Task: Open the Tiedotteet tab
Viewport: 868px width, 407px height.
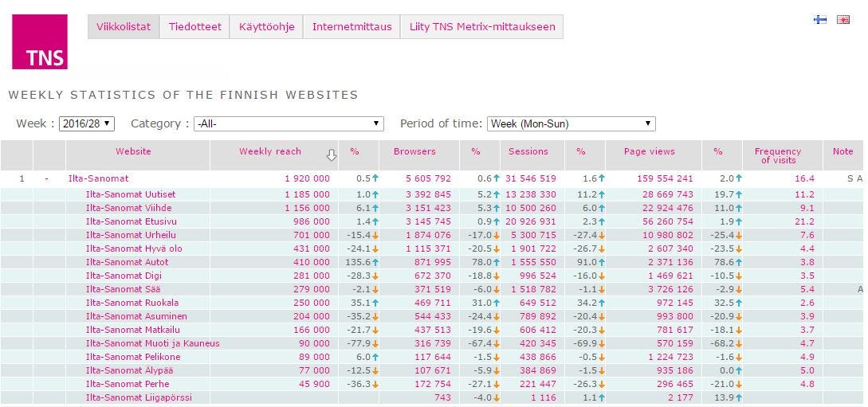Action: click(194, 26)
